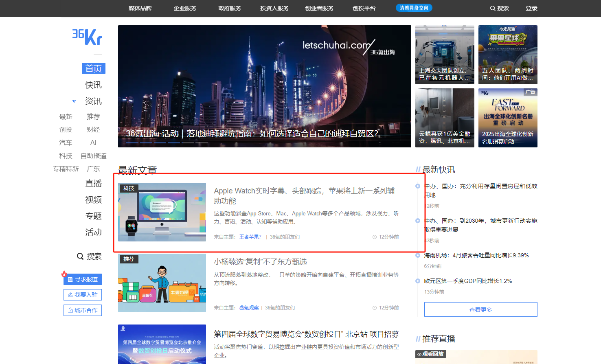Click the 最新快讯 section heading

(439, 170)
